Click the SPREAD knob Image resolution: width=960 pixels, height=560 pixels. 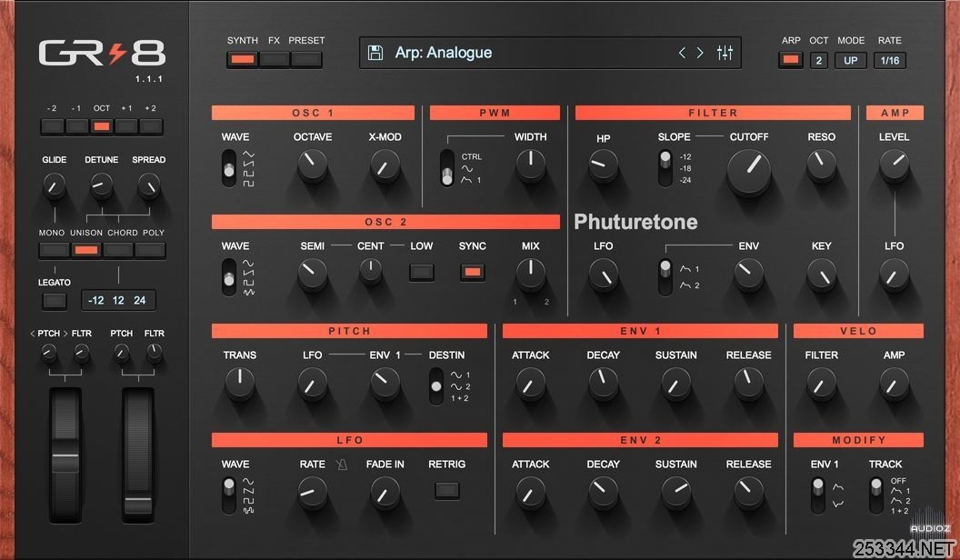pos(149,185)
